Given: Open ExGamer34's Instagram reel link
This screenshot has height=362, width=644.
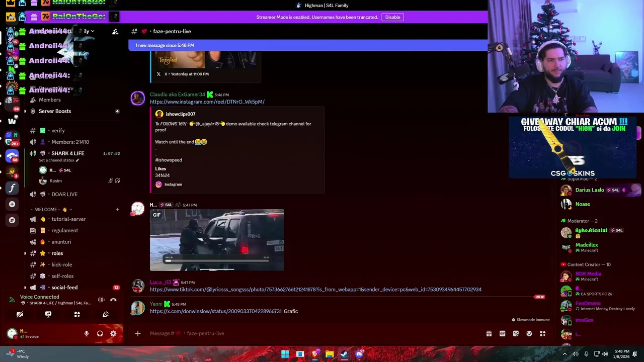Looking at the screenshot, I should [207, 102].
